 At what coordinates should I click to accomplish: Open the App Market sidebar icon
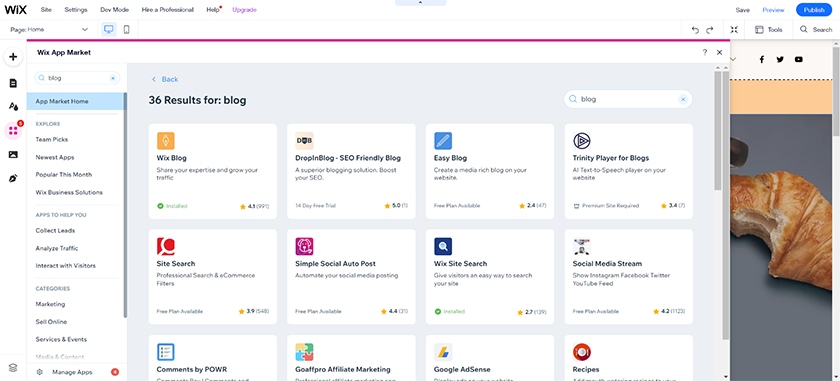pyautogui.click(x=13, y=130)
